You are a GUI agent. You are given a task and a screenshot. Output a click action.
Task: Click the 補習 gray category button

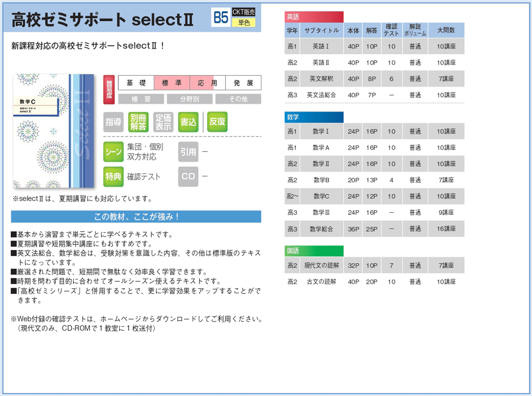point(141,99)
